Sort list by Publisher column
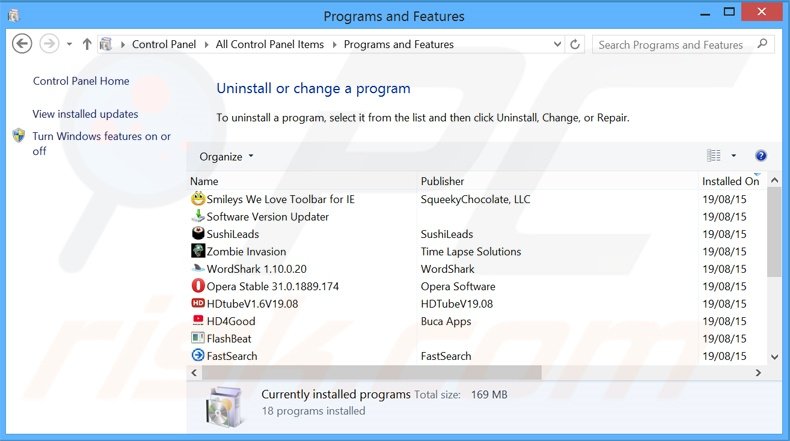The width and height of the screenshot is (790, 441). tap(442, 181)
